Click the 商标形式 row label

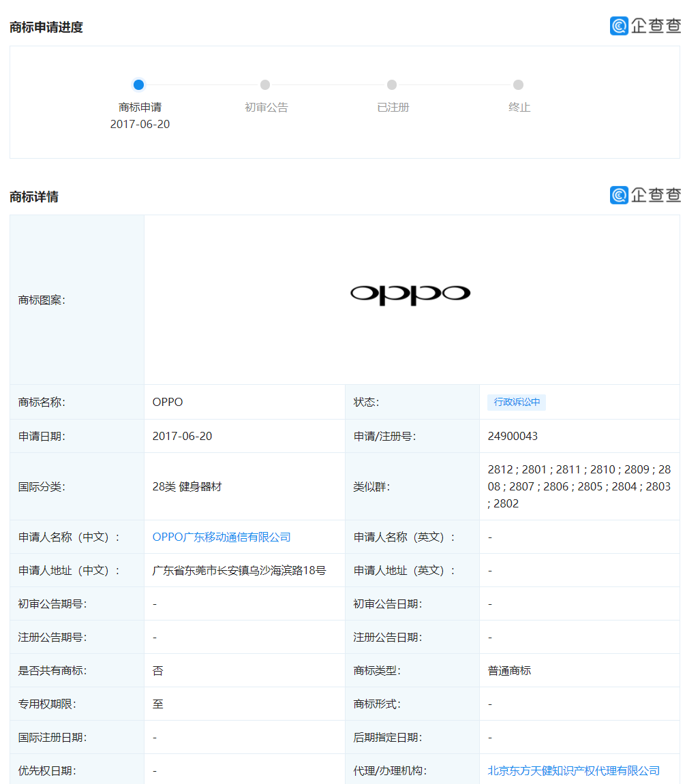point(377,704)
